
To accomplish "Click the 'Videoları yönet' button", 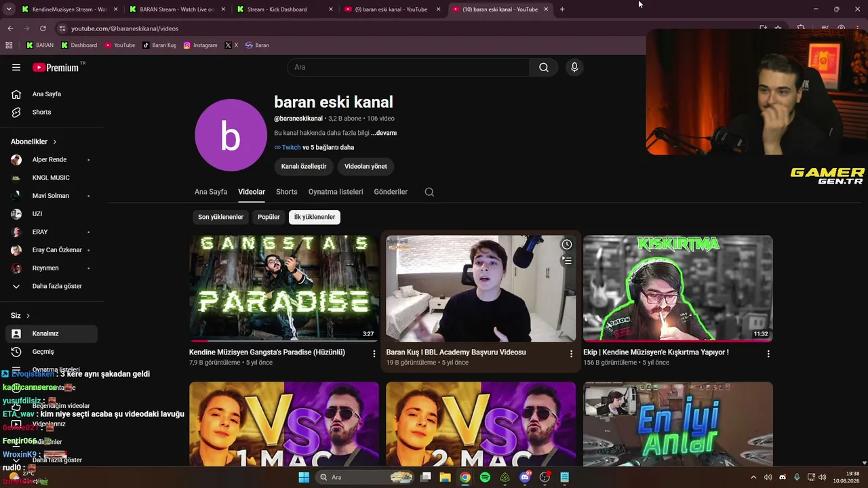I will coord(366,166).
